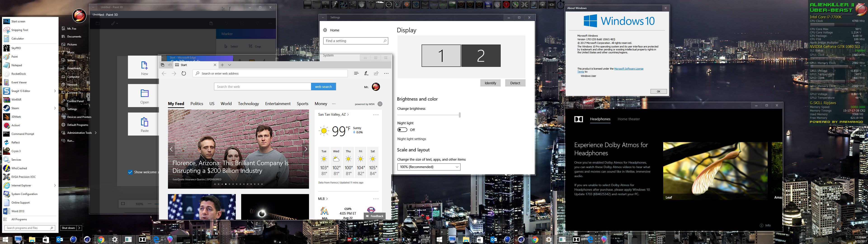Image resolution: width=868 pixels, height=244 pixels.
Task: Click the Find a setting search box
Action: click(356, 41)
